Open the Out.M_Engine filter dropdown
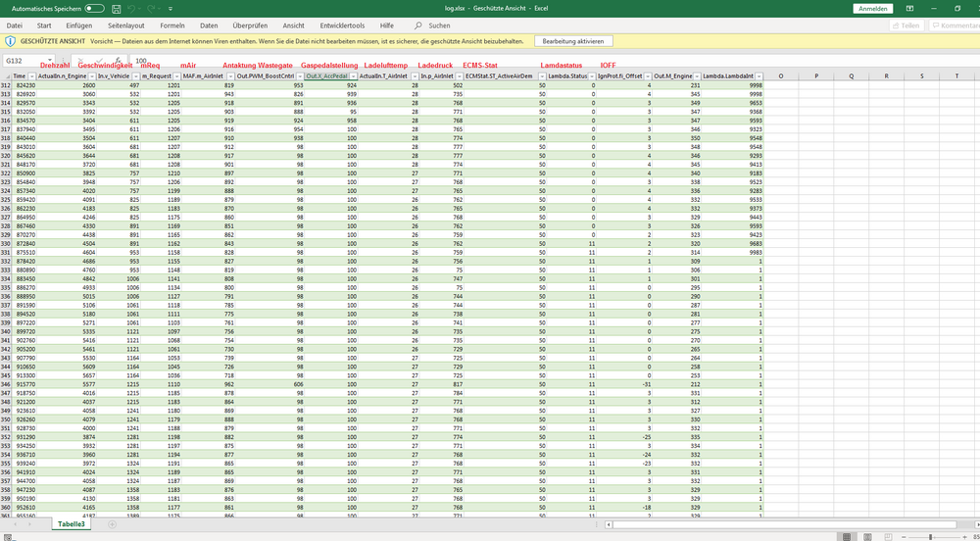The height and width of the screenshot is (541, 980). coord(696,74)
